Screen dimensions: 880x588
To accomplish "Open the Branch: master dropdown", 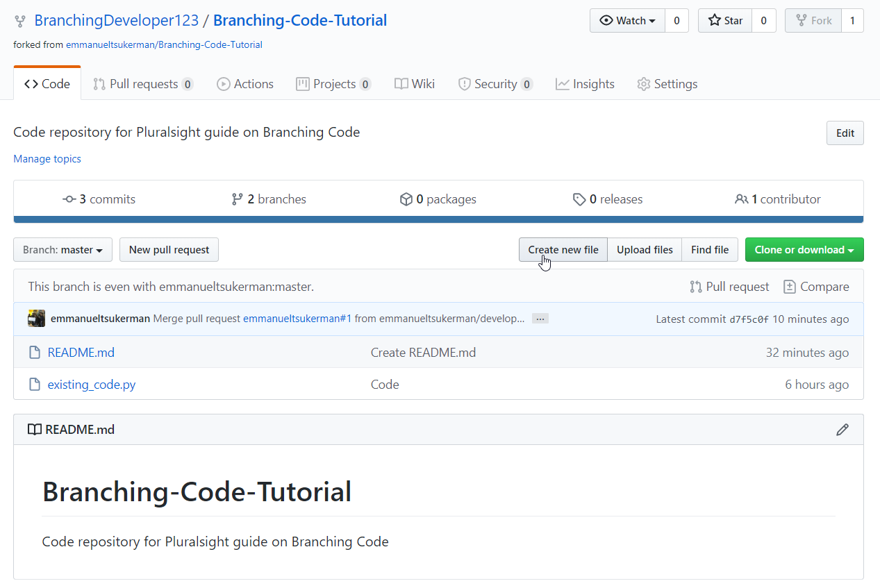I will [x=63, y=250].
